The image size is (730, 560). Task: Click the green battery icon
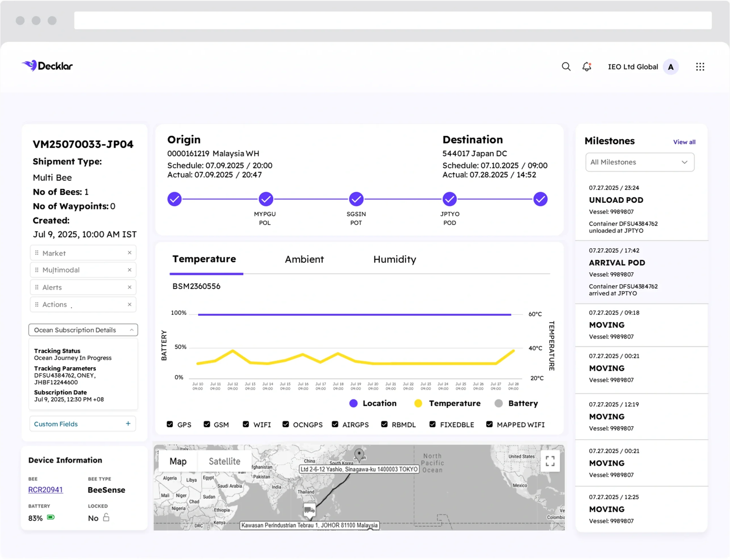click(x=51, y=517)
